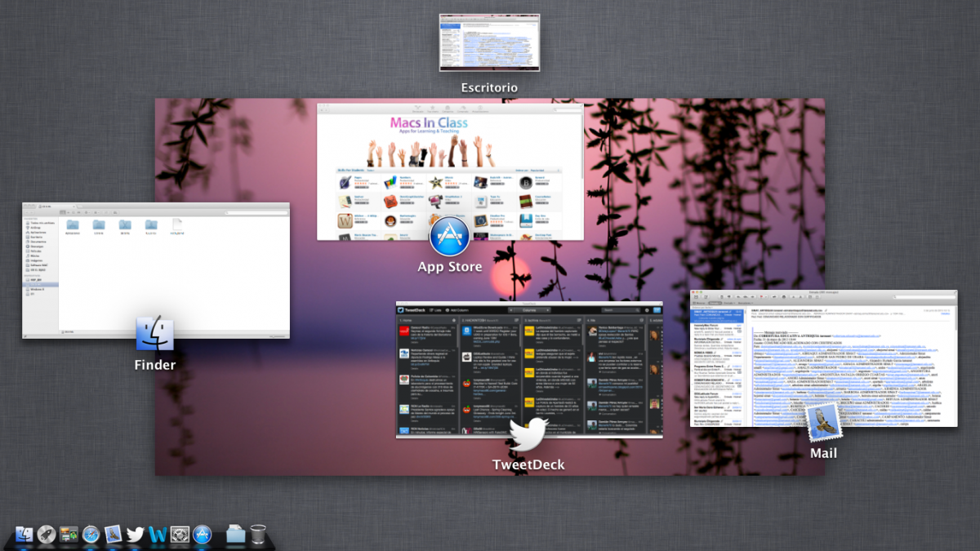Click App Store icon in the Dock
Screen dimensions: 980x551
203,535
